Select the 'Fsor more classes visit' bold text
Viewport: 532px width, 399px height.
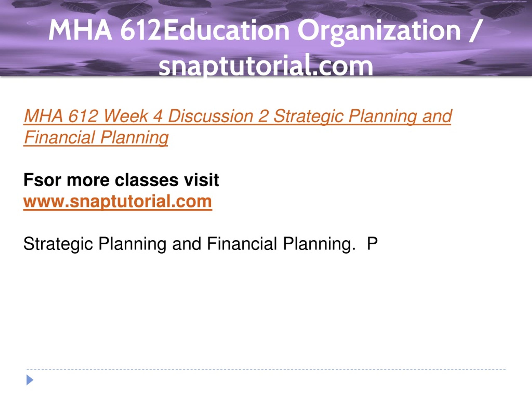(x=121, y=180)
